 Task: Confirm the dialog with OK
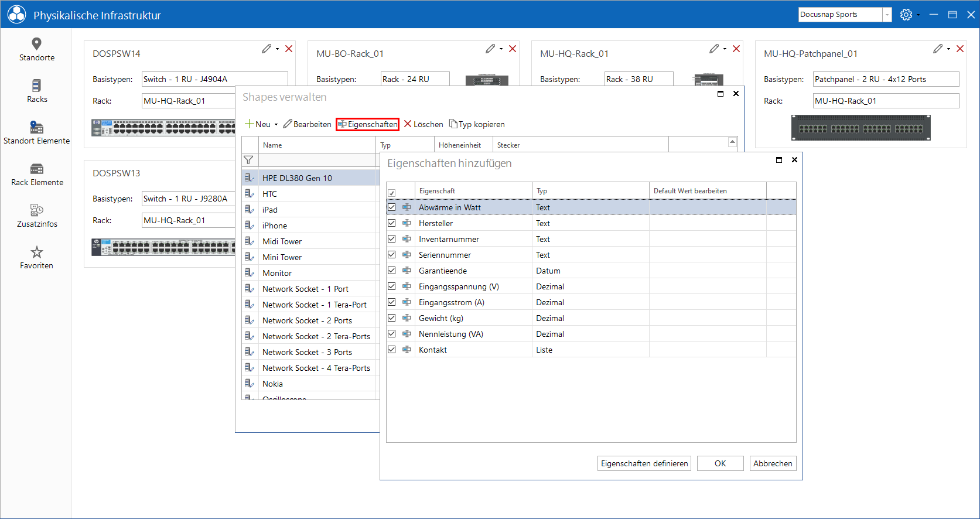click(721, 463)
